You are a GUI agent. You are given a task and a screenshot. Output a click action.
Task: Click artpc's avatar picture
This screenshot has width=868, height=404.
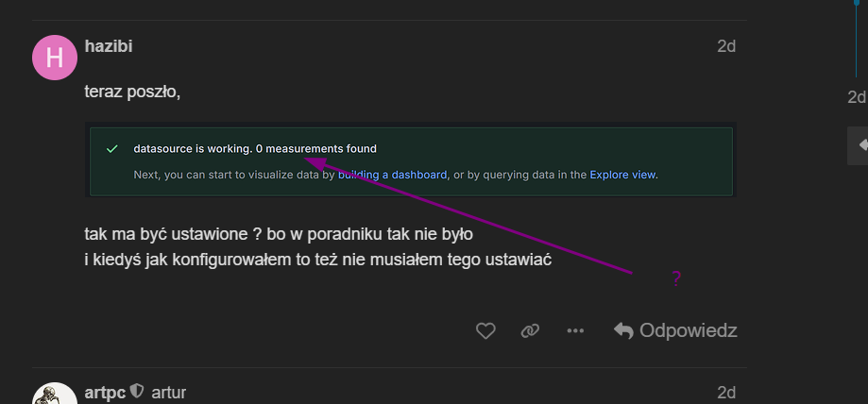[x=55, y=395]
